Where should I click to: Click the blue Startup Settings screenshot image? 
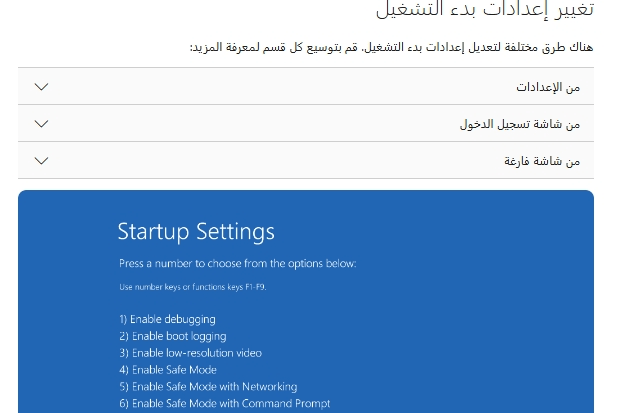click(x=306, y=301)
